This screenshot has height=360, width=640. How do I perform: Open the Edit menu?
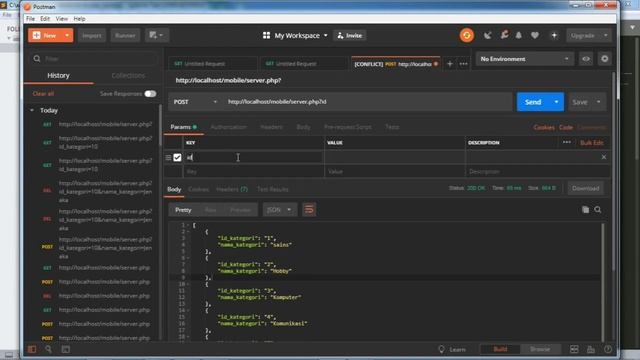tap(45, 19)
